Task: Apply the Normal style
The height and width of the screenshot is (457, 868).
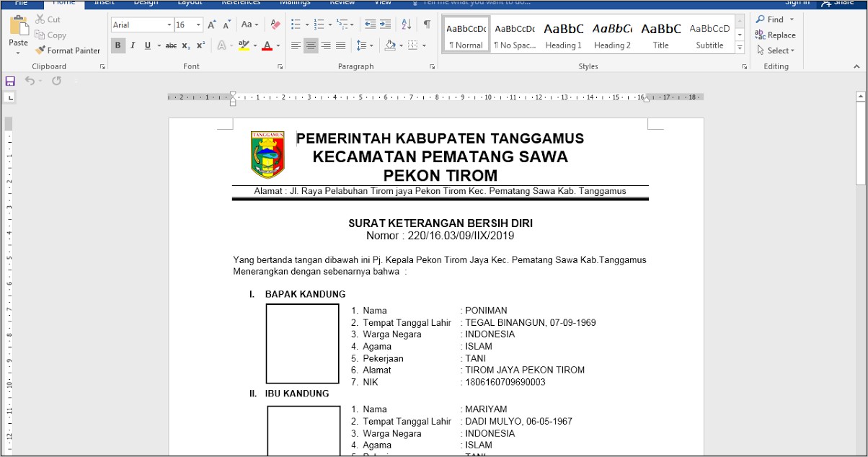Action: coord(466,35)
